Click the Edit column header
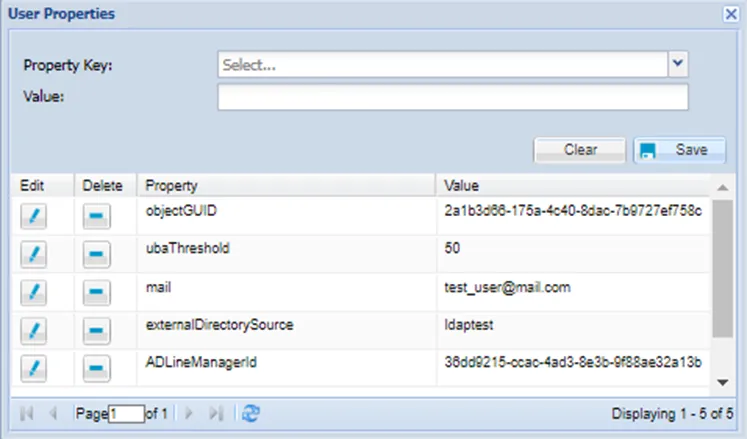Viewport: 747px width, 439px height. point(42,185)
